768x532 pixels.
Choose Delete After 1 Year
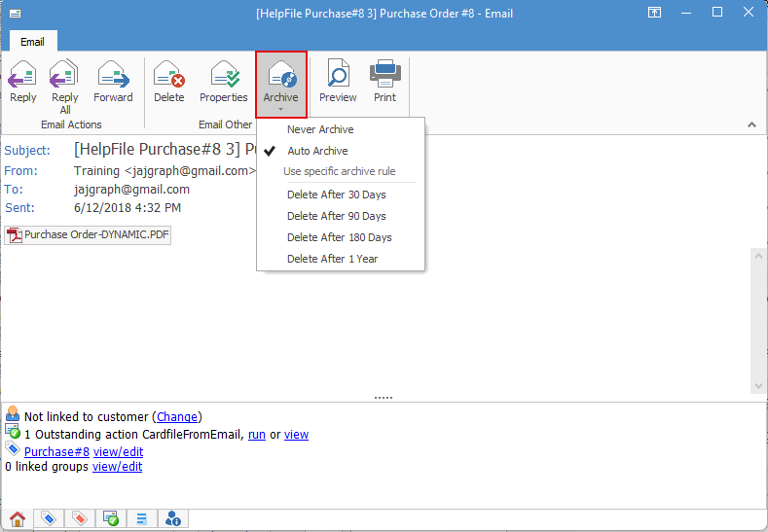pos(341,259)
